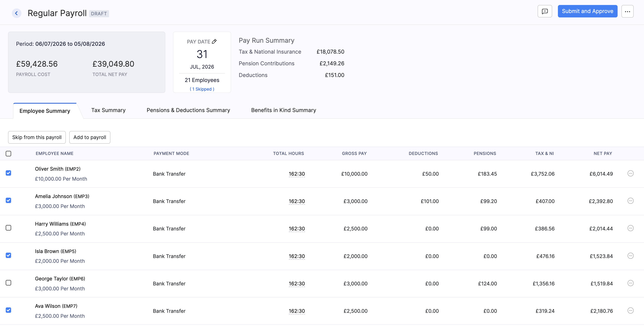Screen dimensions: 644x326
Task: Uncheck Ava Wilson's checkbox
Action: 8,310
